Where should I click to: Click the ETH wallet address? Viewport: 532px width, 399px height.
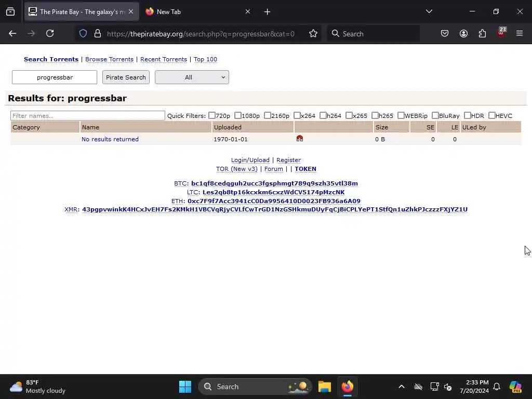274,201
